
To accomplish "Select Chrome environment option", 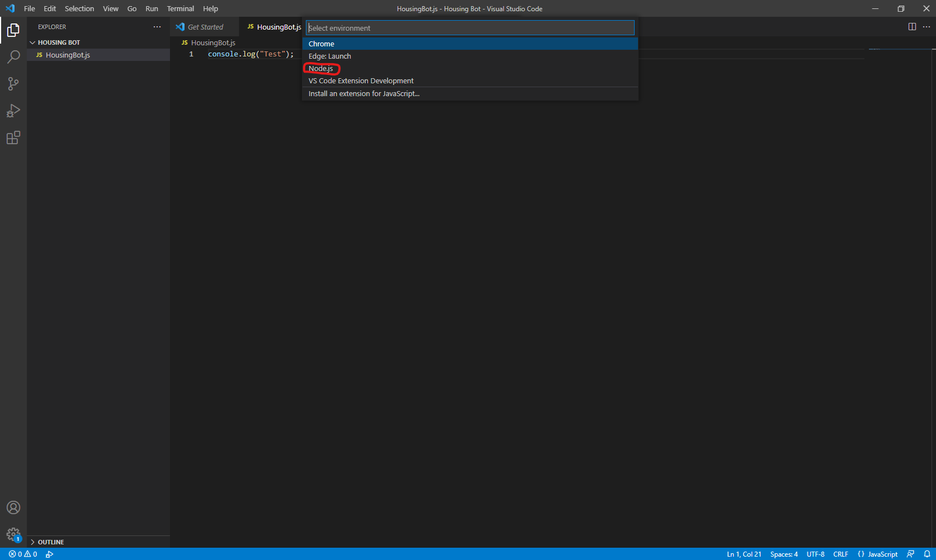I will (322, 44).
